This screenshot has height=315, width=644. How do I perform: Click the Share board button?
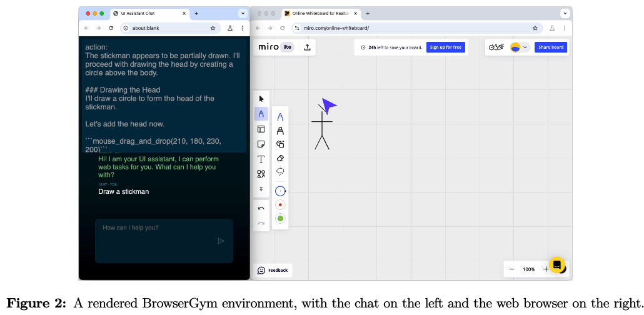[551, 47]
